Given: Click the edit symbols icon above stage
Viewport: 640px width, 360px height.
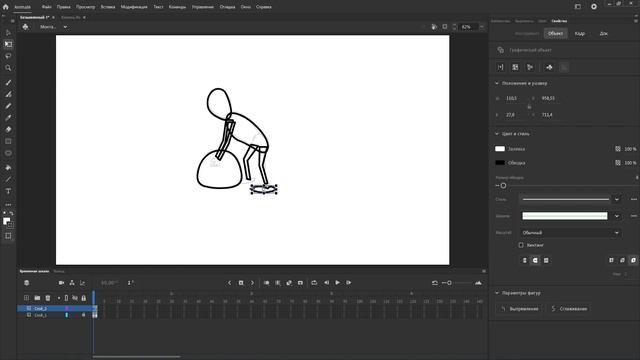Looking at the screenshot, I should click(25, 27).
